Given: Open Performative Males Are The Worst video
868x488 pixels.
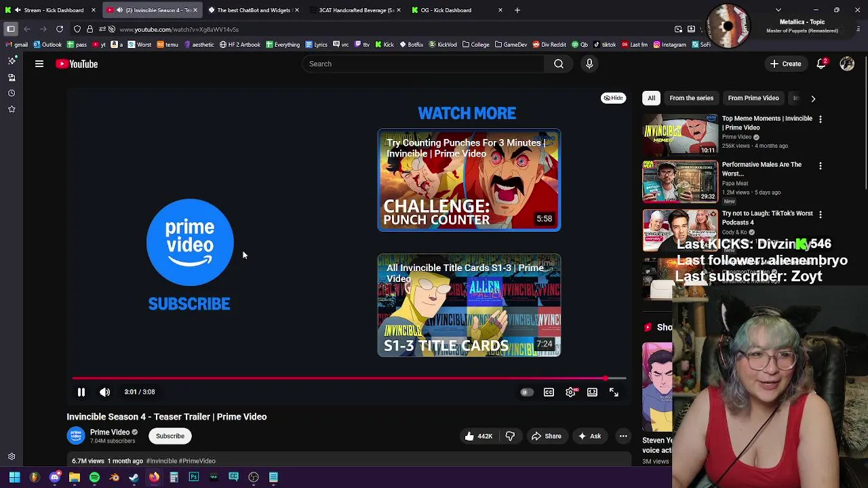Looking at the screenshot, I should point(680,182).
